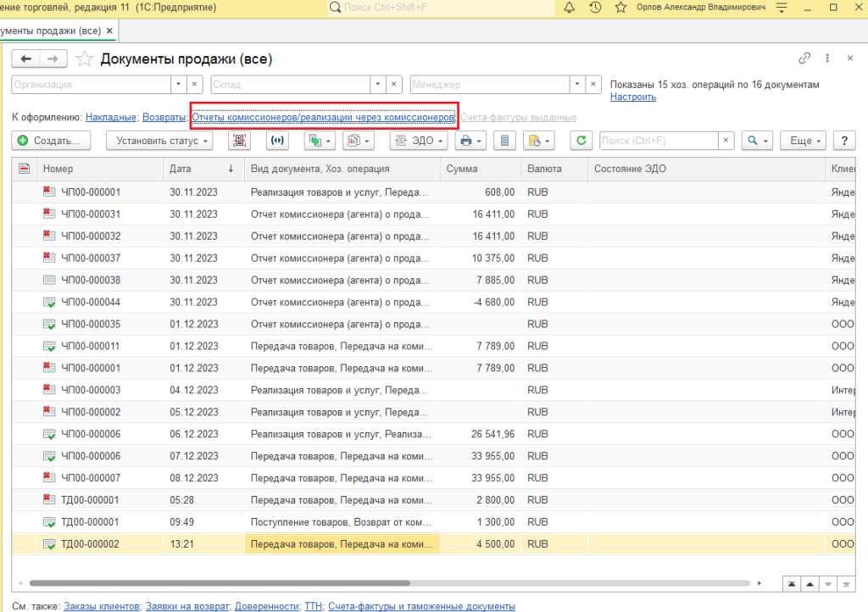Expand the Менеджер dropdown list
The width and height of the screenshot is (868, 612).
coord(576,84)
